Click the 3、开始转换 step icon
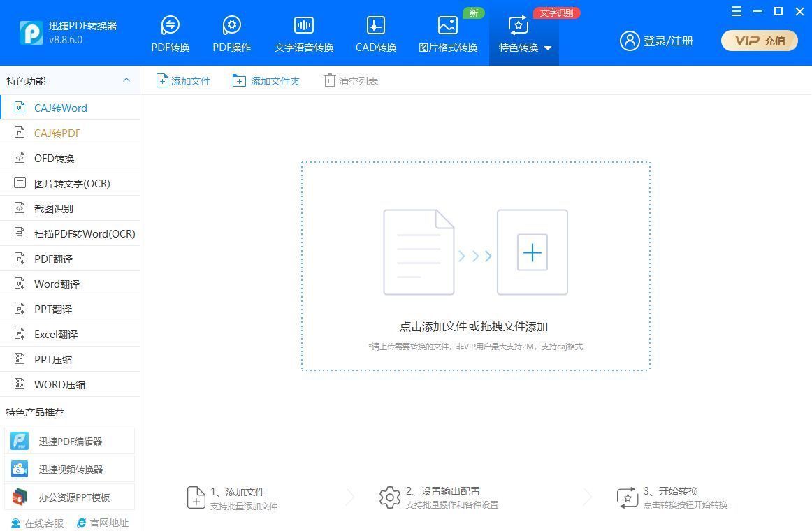The width and height of the screenshot is (812, 531). 628,497
